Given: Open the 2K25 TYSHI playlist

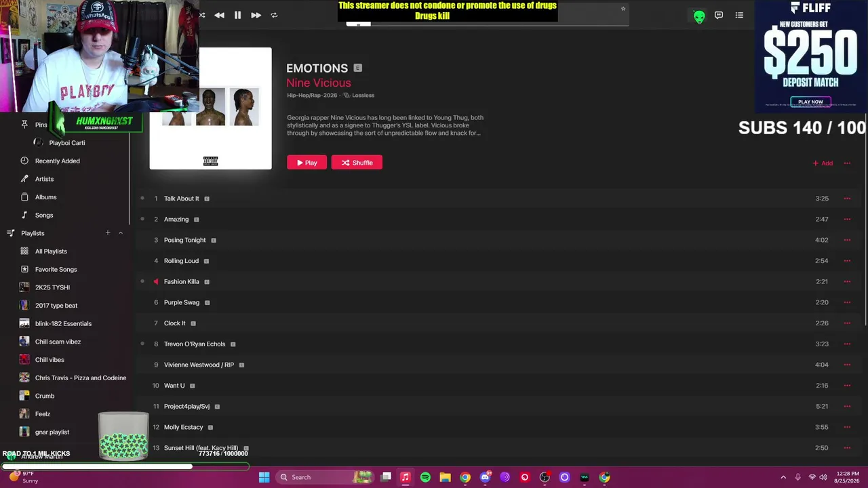Looking at the screenshot, I should pos(52,287).
